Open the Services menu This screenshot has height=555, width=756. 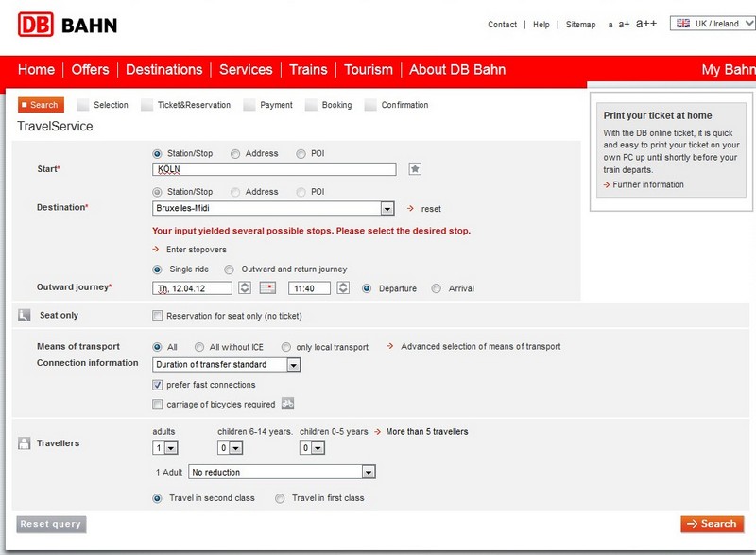click(246, 69)
